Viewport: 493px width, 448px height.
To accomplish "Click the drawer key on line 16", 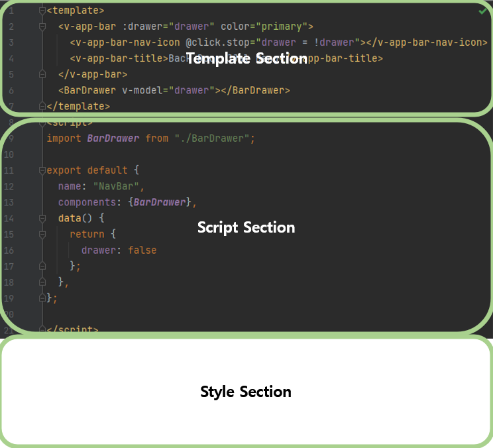I will pyautogui.click(x=99, y=251).
